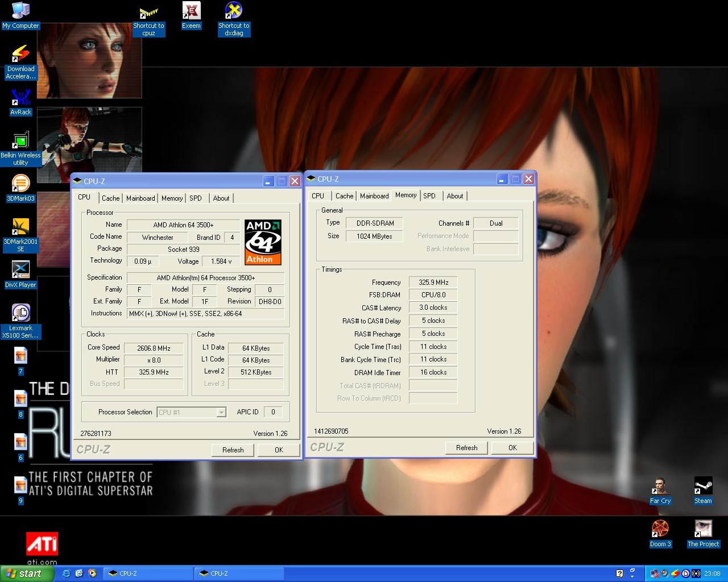
Task: Launch the Shortcut to cpuz icon
Action: (148, 21)
